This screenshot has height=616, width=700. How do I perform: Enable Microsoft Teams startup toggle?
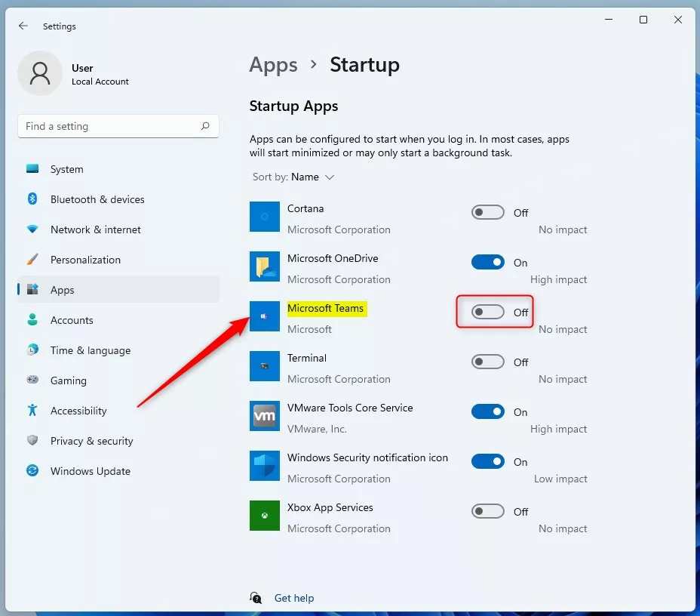pos(487,312)
